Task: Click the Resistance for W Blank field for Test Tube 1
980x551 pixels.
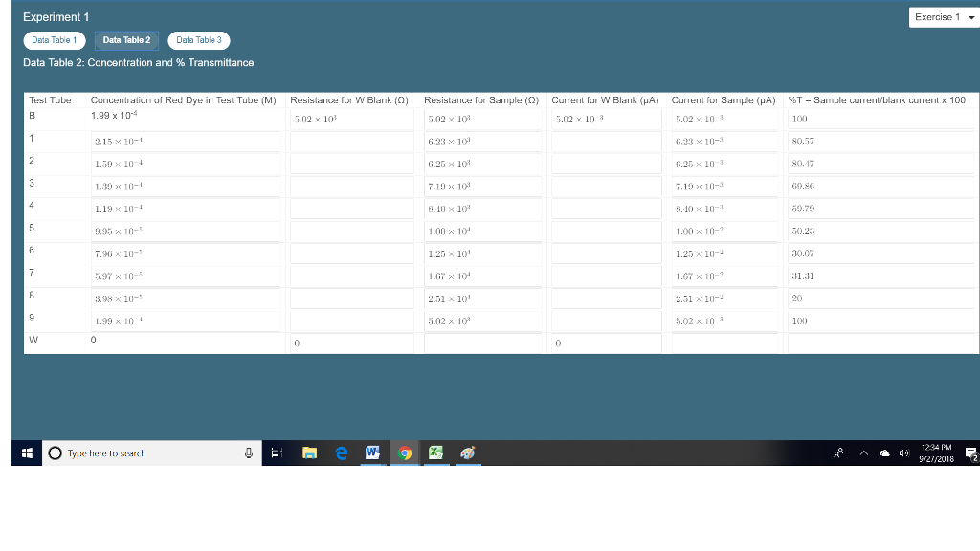Action: pyautogui.click(x=351, y=140)
